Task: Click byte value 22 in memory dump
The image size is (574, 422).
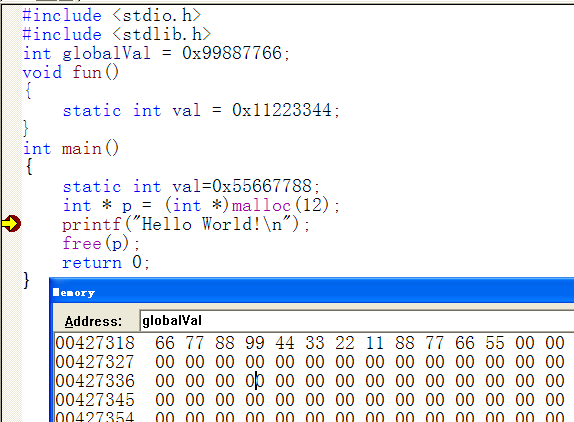Action: click(x=345, y=343)
